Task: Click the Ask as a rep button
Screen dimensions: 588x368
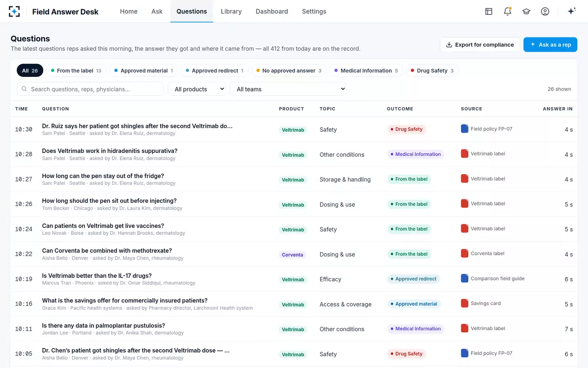Action: pos(550,45)
